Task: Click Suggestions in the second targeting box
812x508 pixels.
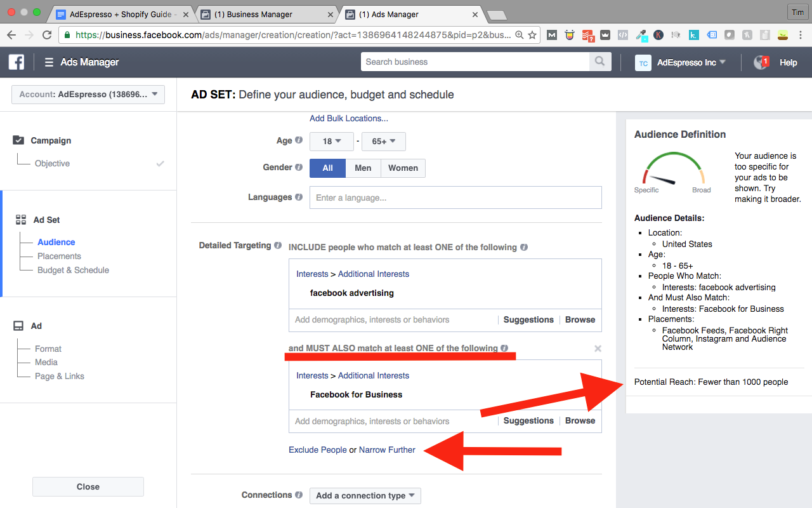Action: [528, 420]
